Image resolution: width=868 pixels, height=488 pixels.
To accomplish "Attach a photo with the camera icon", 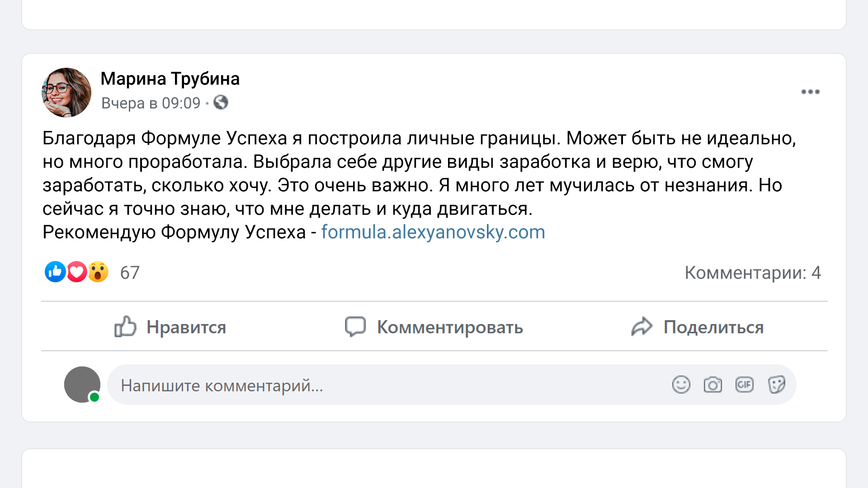I will pyautogui.click(x=712, y=385).
